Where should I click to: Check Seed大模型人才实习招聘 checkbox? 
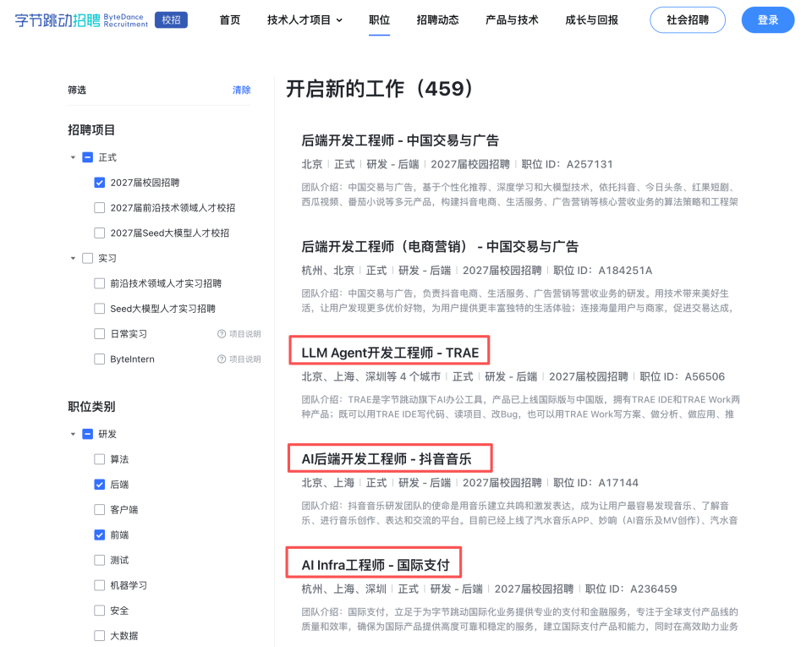point(100,309)
